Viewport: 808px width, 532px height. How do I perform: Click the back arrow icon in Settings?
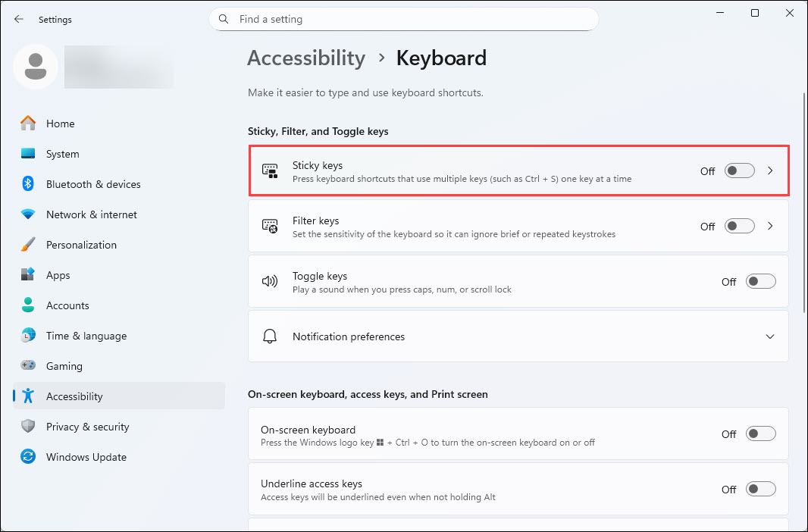click(19, 19)
